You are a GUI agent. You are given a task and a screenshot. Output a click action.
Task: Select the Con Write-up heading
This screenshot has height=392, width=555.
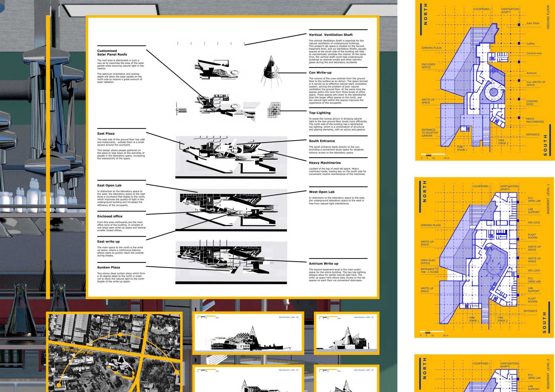pyautogui.click(x=320, y=73)
